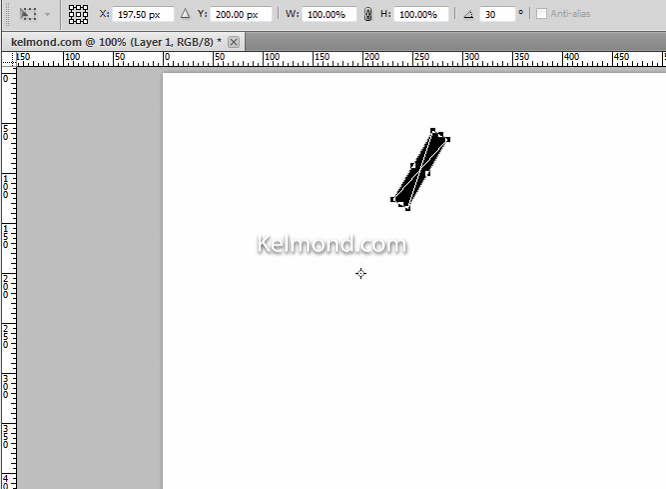Toggle relative positioning triangle icon
This screenshot has width=666, height=489.
pos(185,14)
